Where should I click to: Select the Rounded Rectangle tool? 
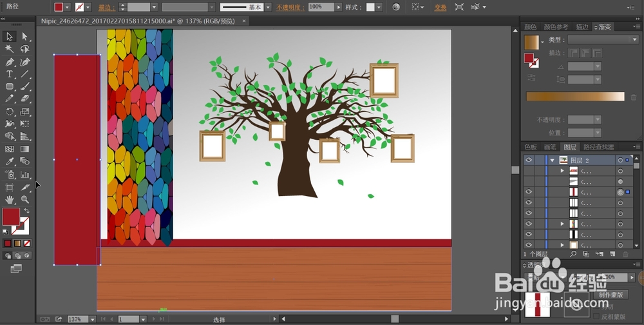[10, 86]
